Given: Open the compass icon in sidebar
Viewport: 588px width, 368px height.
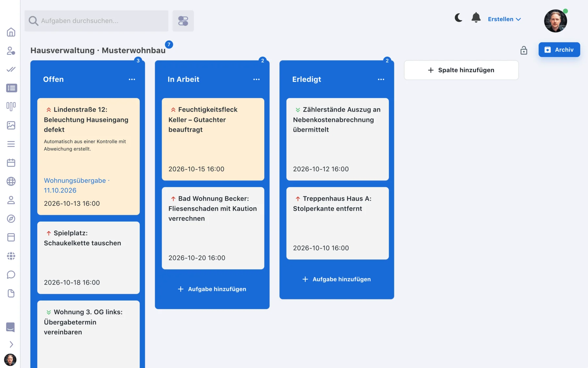Looking at the screenshot, I should coord(11,219).
